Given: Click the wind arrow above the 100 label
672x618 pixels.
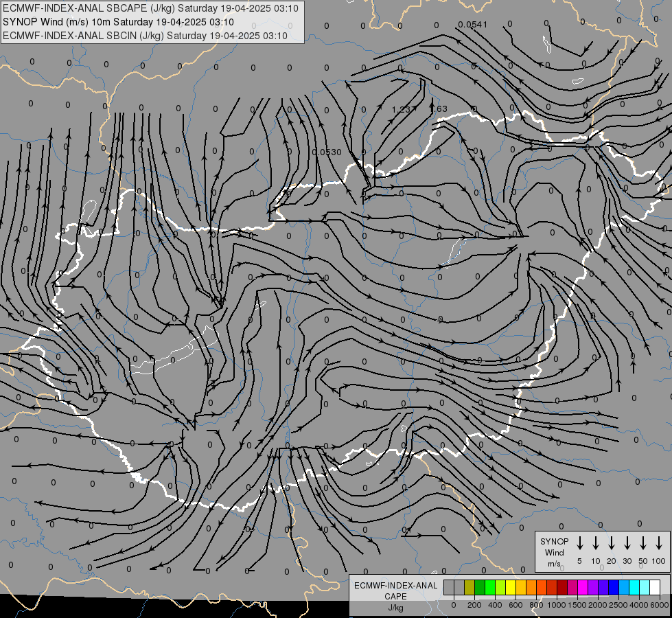Looking at the screenshot, I should pyautogui.click(x=659, y=543).
